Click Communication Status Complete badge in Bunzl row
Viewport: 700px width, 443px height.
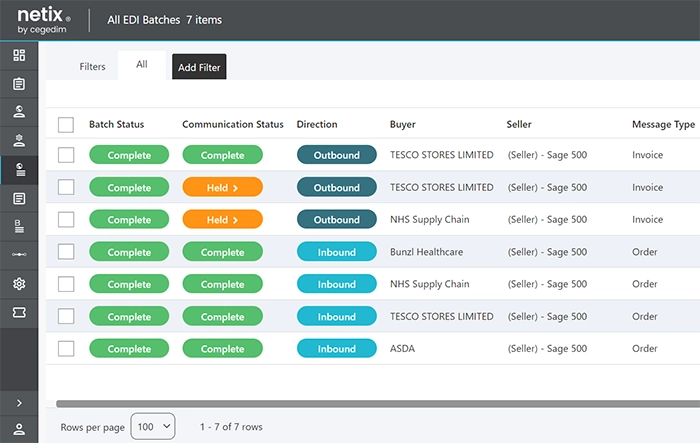222,252
